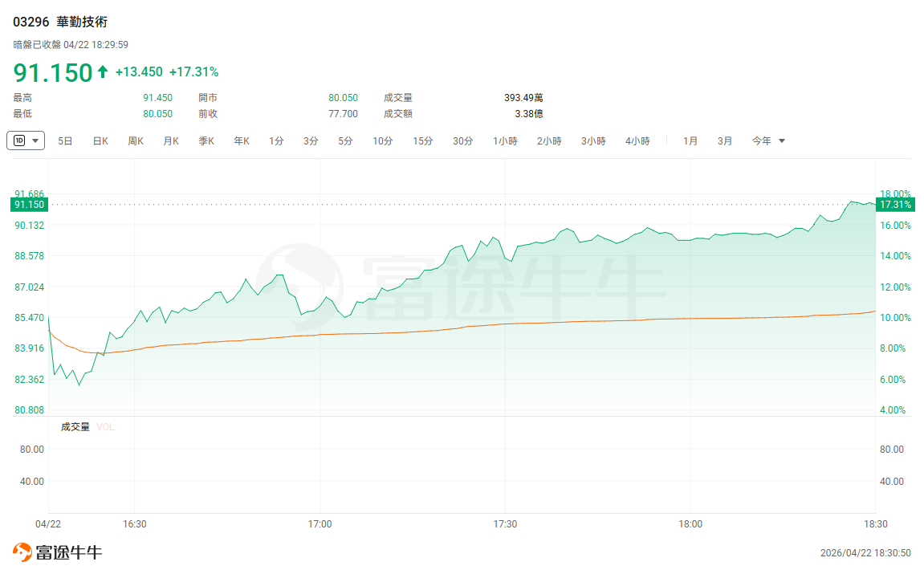Pick the 1小時 interval
Screen dimensions: 924x574
tap(505, 140)
